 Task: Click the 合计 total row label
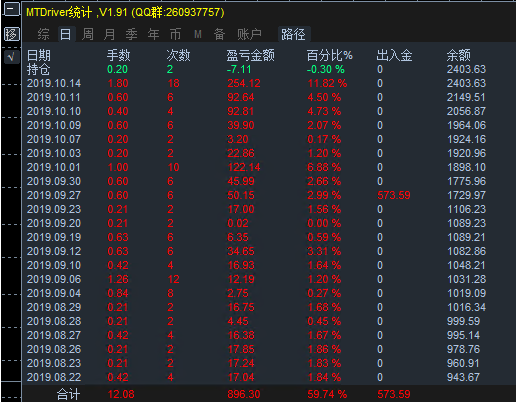point(68,394)
